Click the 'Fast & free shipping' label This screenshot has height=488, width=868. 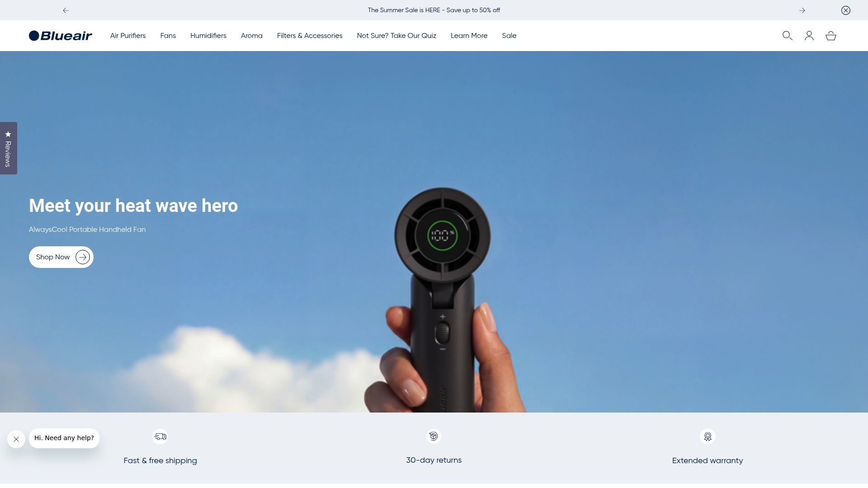[160, 461]
